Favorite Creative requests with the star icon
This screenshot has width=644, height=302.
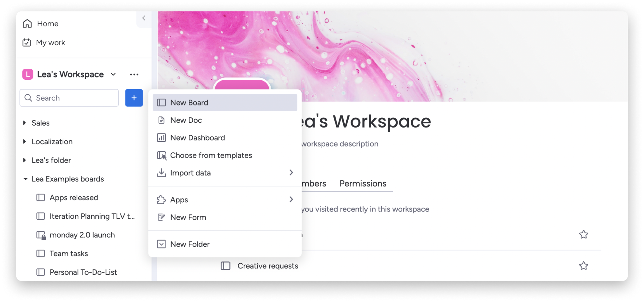coord(584,266)
